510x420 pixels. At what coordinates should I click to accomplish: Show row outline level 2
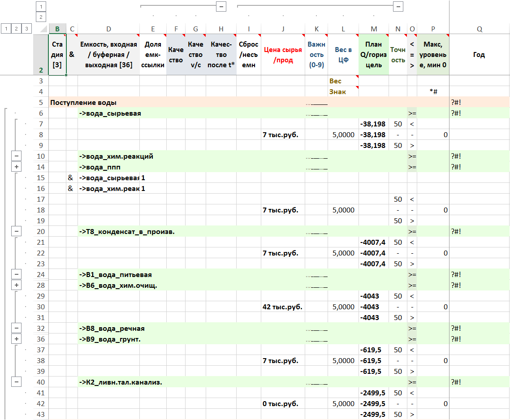coord(16,29)
